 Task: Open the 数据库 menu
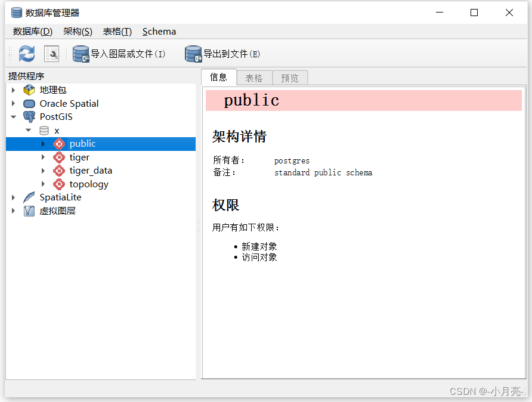[32, 31]
